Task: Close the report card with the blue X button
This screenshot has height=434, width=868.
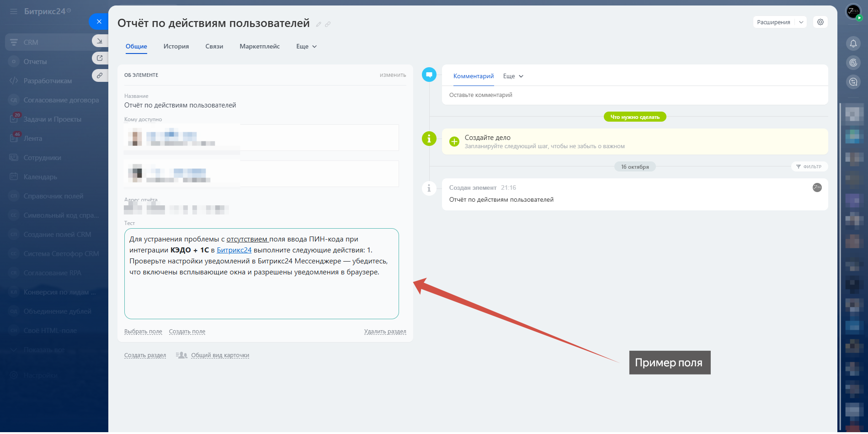Action: click(99, 21)
